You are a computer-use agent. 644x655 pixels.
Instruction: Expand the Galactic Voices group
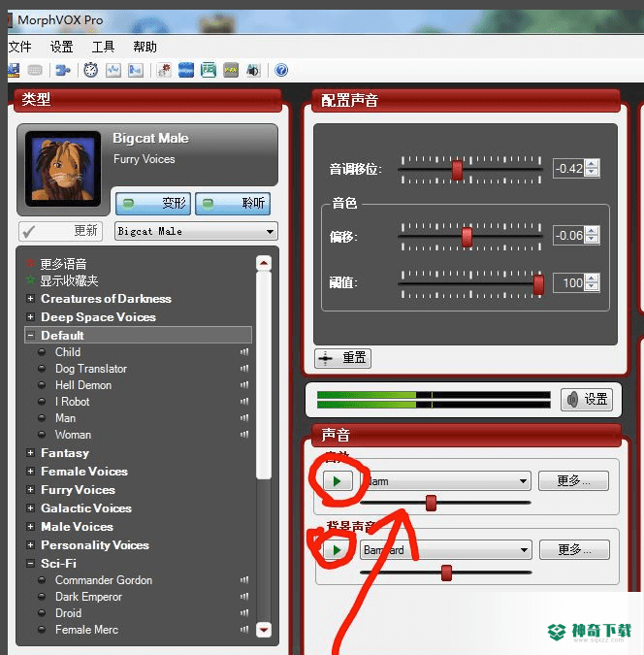pos(30,508)
